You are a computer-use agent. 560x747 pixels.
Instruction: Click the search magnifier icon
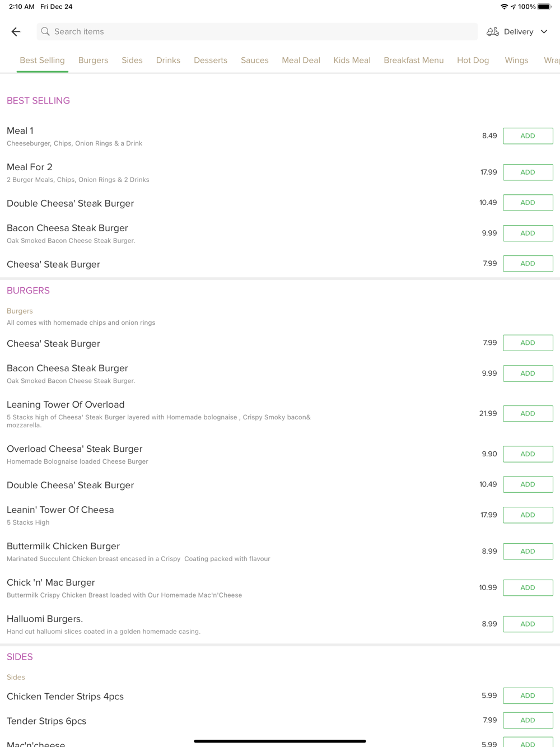coord(45,32)
